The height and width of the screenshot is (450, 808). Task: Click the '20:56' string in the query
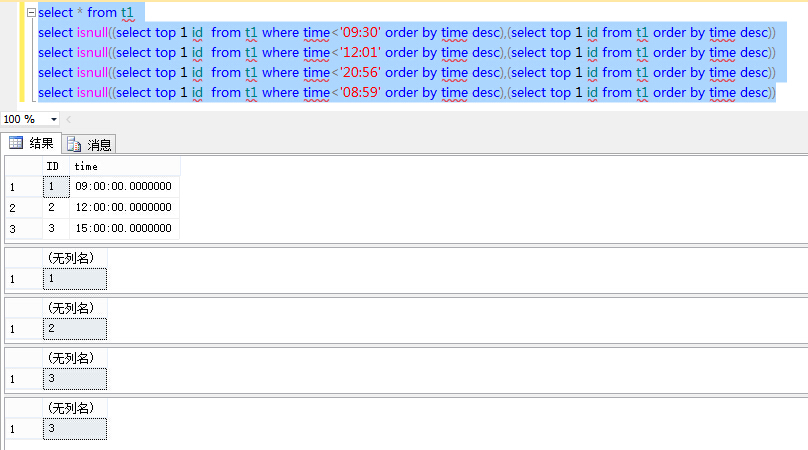(360, 73)
